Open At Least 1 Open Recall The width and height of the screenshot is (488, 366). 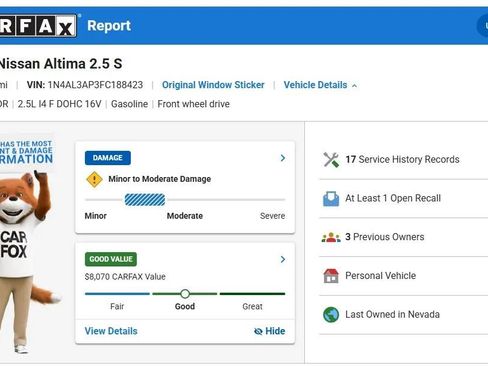point(393,198)
